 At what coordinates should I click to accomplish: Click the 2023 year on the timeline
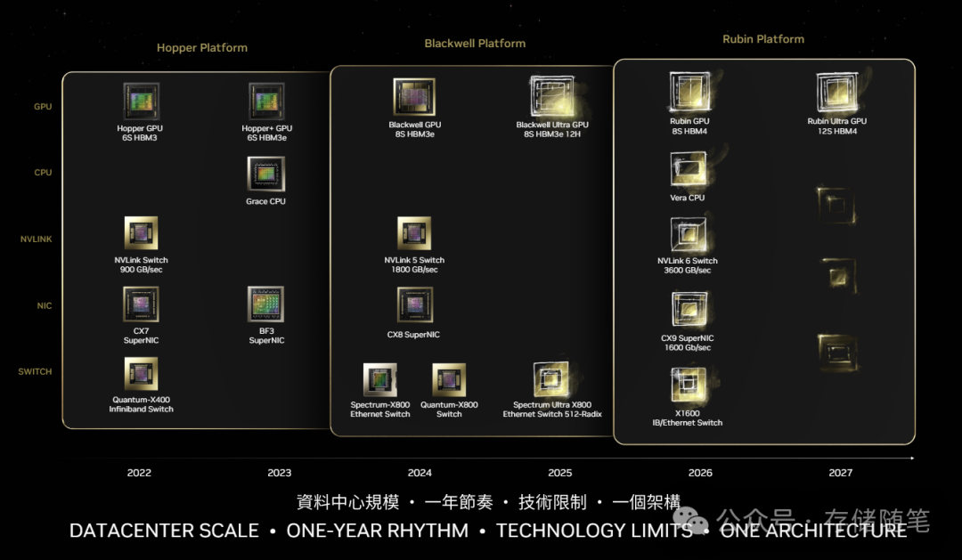click(x=279, y=473)
